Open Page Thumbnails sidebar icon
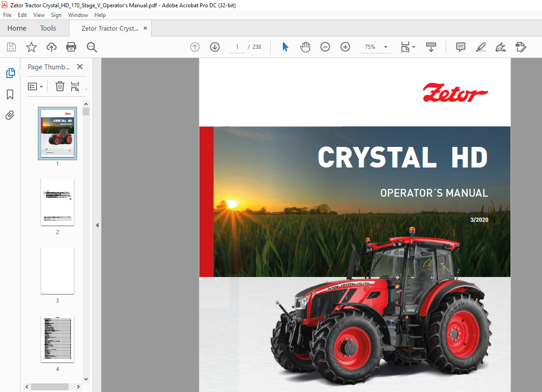This screenshot has height=392, width=542. pos(10,73)
